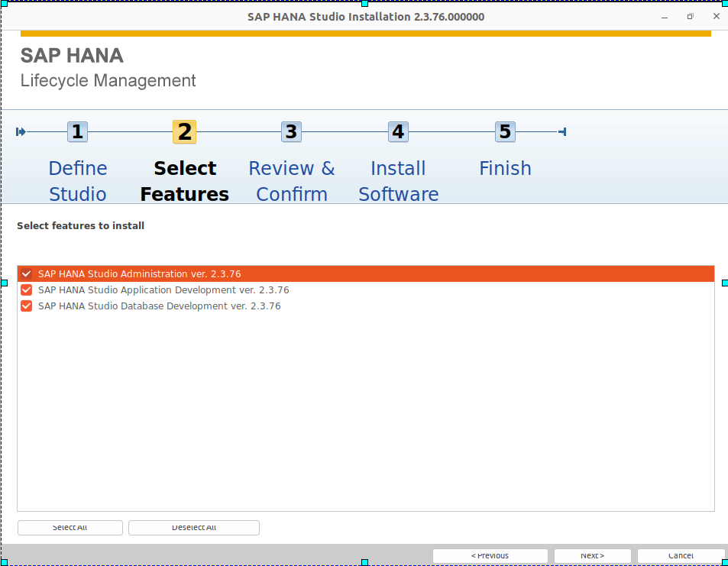
Task: Click the window title 'SAP HANA Studio Installation'
Action: click(366, 17)
